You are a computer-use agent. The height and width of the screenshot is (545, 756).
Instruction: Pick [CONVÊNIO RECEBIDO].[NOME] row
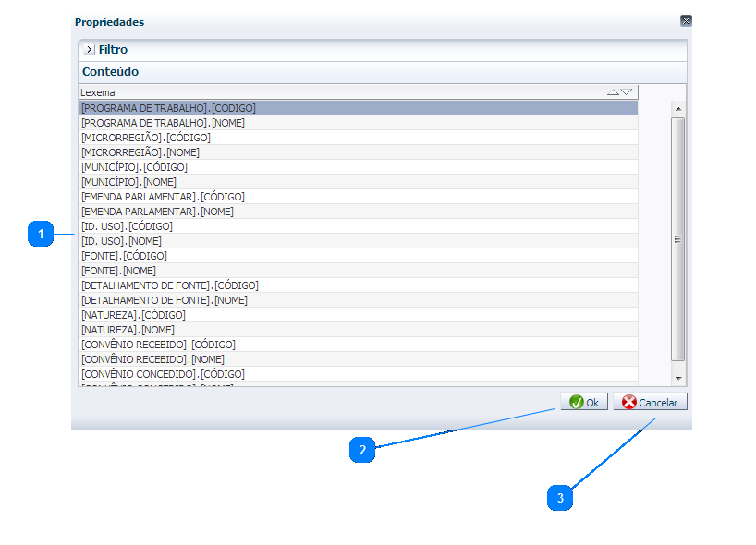(x=152, y=359)
